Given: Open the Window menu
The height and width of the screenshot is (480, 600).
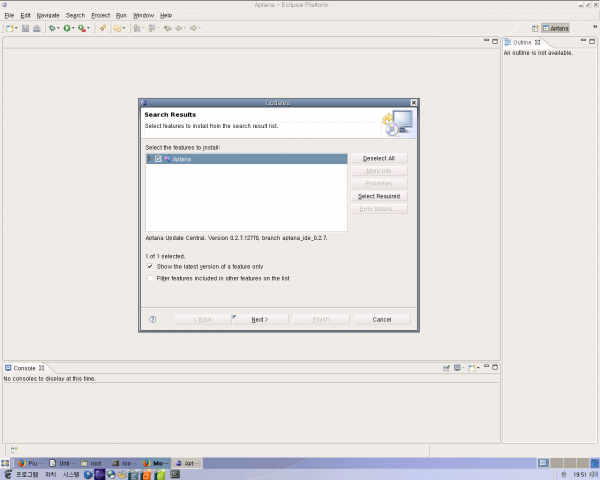Looking at the screenshot, I should [x=143, y=15].
